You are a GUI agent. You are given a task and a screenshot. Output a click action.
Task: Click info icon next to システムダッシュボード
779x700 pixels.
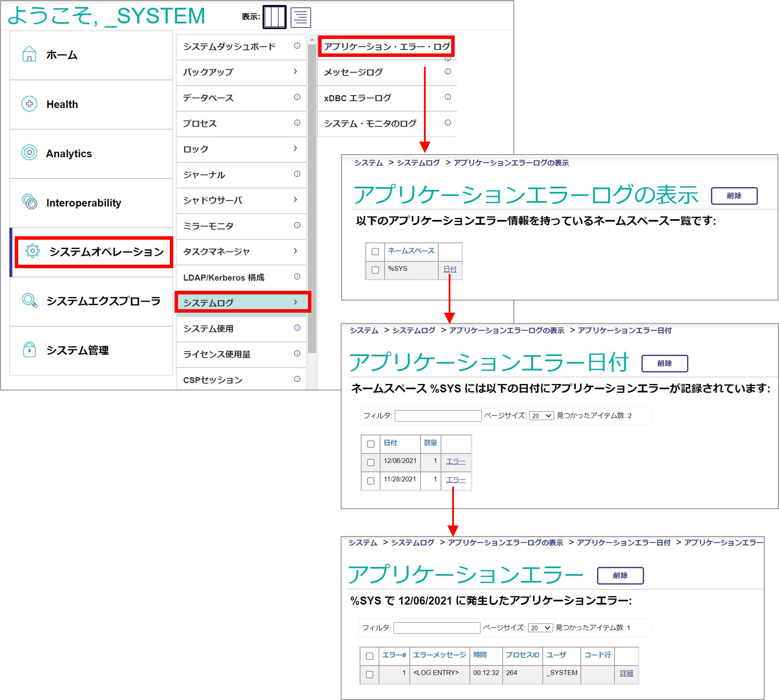(x=297, y=46)
